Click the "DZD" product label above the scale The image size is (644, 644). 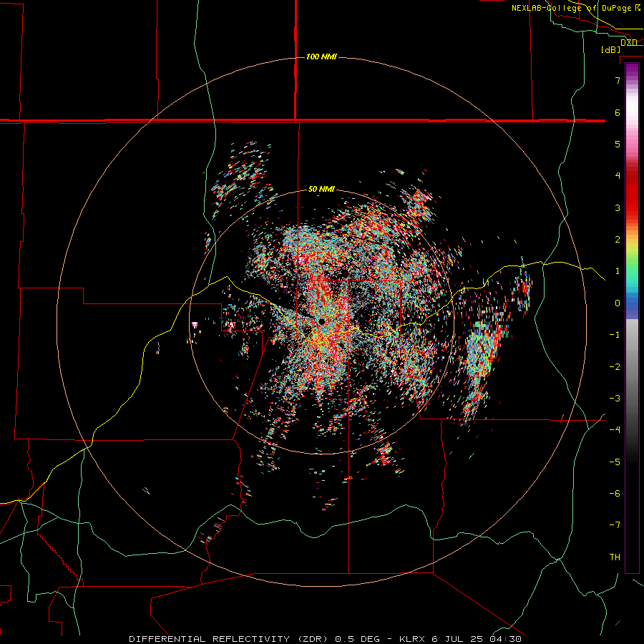(628, 42)
